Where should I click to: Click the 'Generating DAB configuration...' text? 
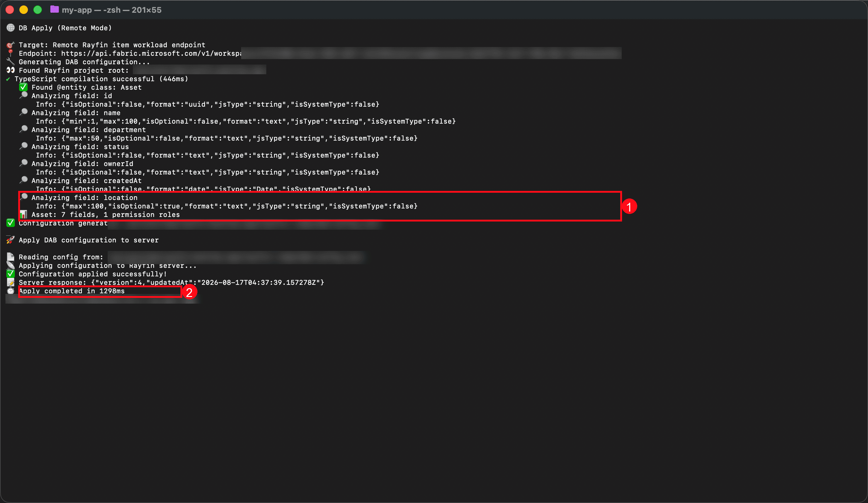(x=84, y=62)
